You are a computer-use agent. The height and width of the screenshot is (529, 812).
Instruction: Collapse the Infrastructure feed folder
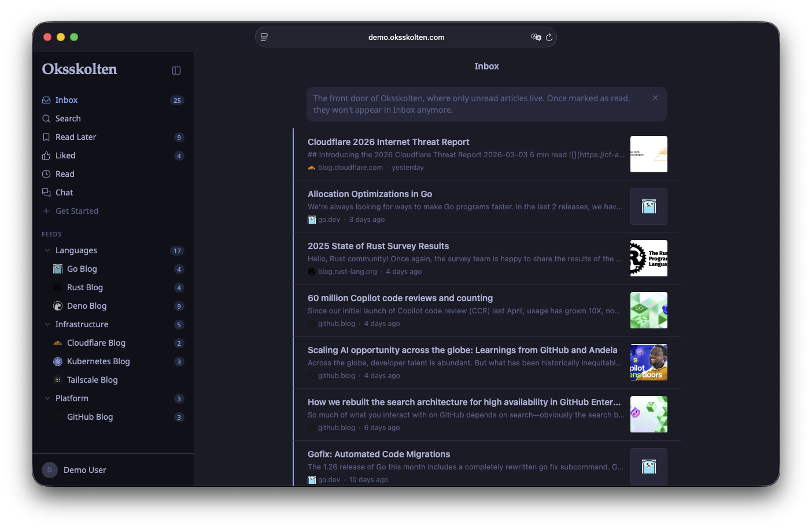point(47,324)
